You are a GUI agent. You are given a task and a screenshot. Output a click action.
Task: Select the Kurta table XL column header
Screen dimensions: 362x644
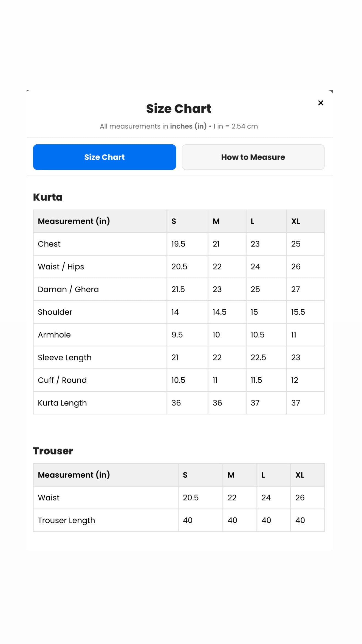coord(296,221)
